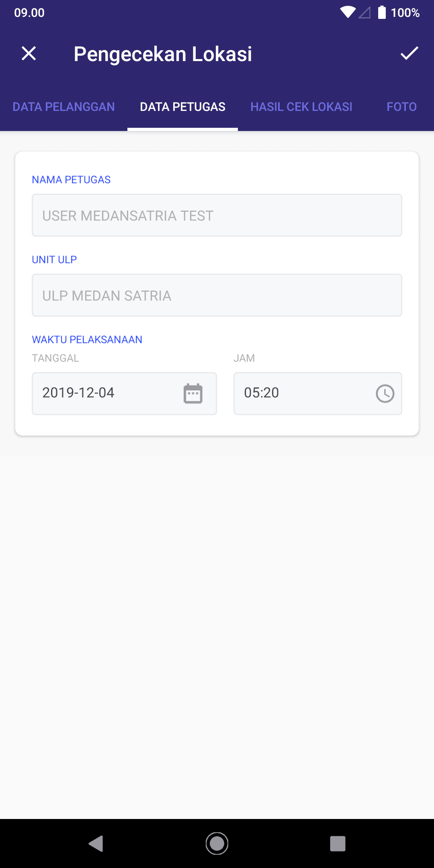Viewport: 434px width, 868px height.
Task: Close the Pengecekan Lokasi form
Action: [29, 53]
